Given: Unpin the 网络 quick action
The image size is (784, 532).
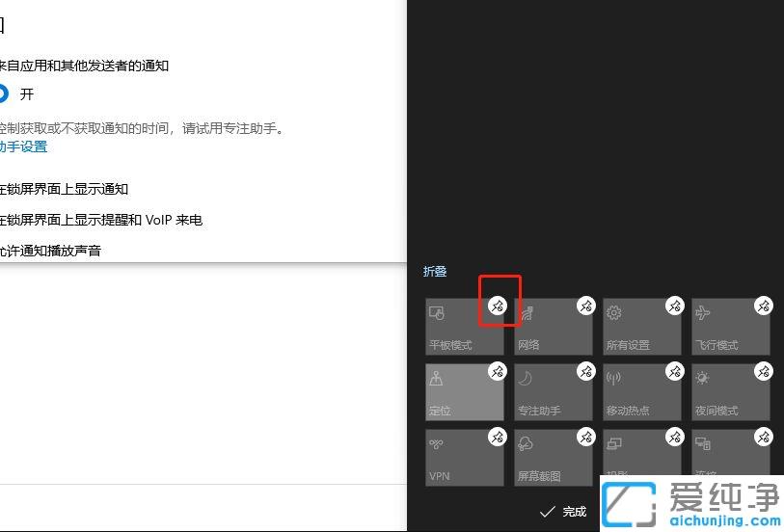Looking at the screenshot, I should (585, 306).
